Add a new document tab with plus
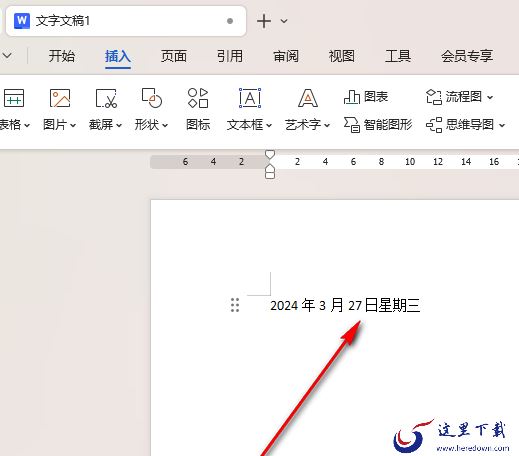 pyautogui.click(x=264, y=21)
